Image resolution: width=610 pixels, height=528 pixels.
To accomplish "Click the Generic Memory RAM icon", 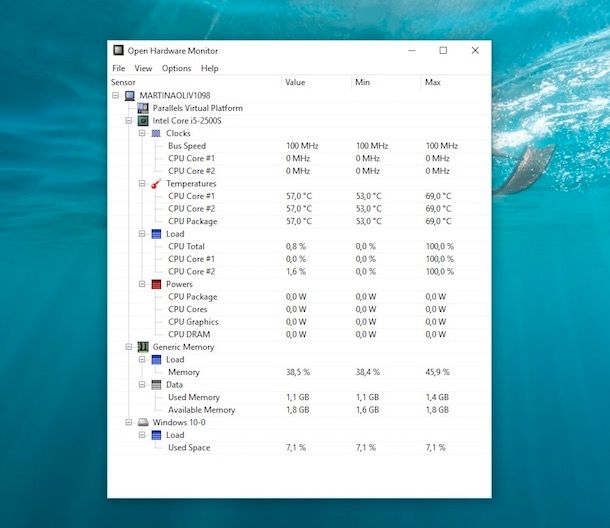I will tap(143, 347).
